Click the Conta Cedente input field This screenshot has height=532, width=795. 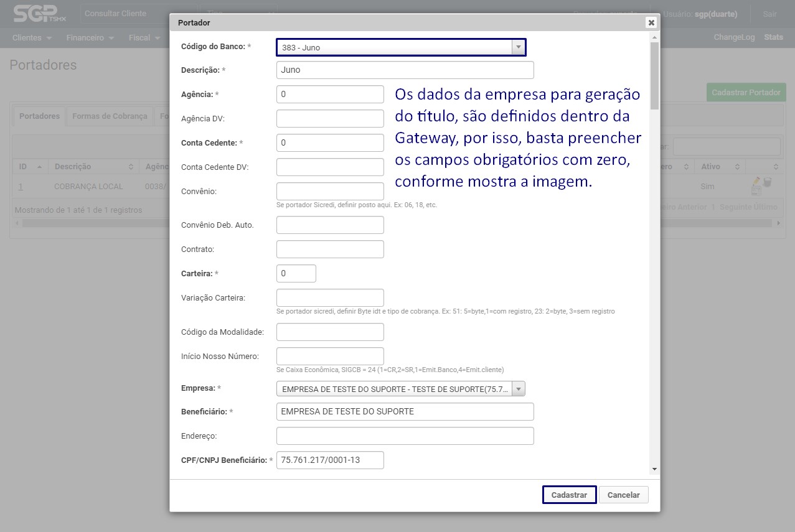click(330, 143)
